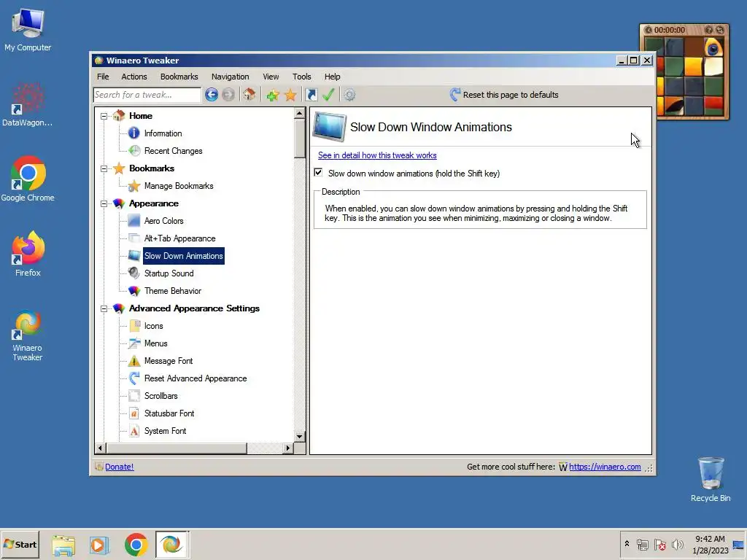
Task: Click the Home house icon in tree
Action: coord(119,116)
